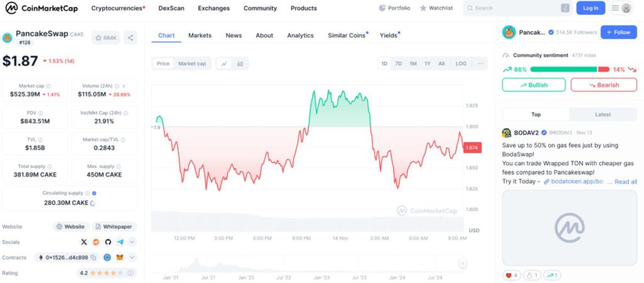Click the Search input field
The width and height of the screenshot is (644, 283).
[513, 8]
